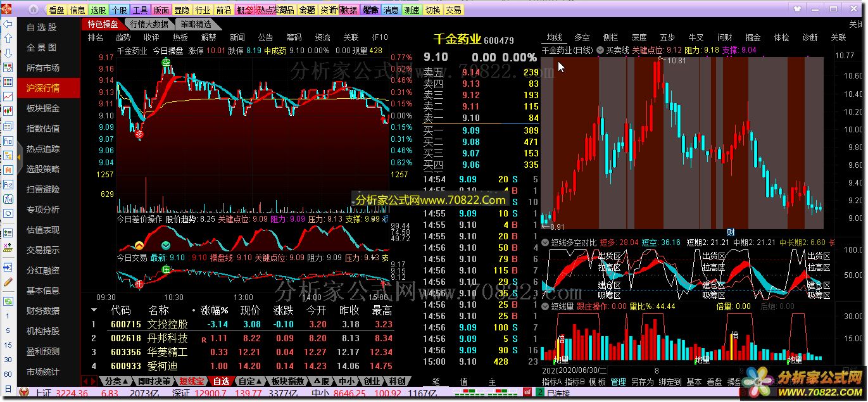Open 扫雷避险 in the sidebar
The image size is (868, 402).
pyautogui.click(x=43, y=189)
